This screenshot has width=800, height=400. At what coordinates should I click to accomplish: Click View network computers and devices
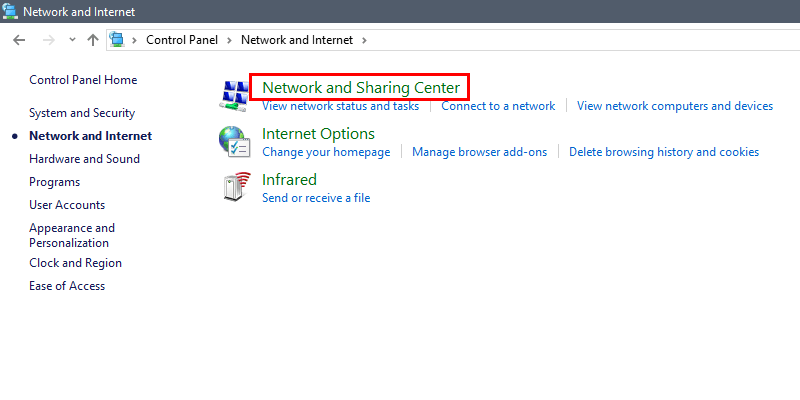click(674, 106)
